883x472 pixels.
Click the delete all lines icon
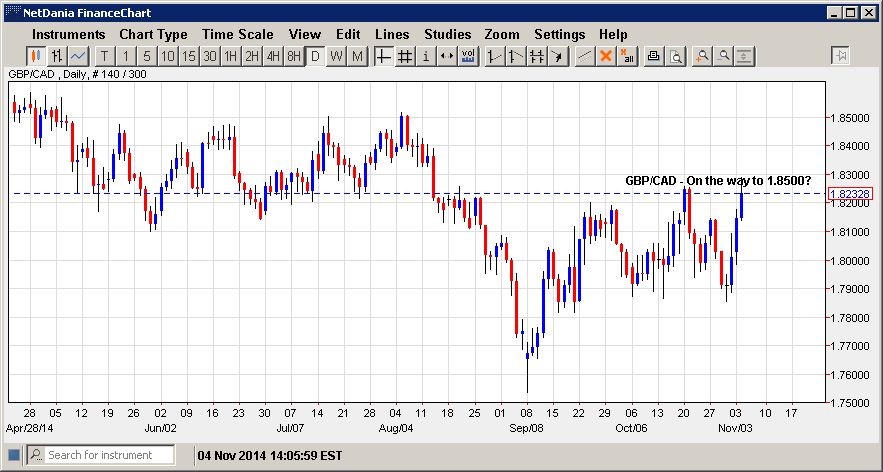(627, 56)
